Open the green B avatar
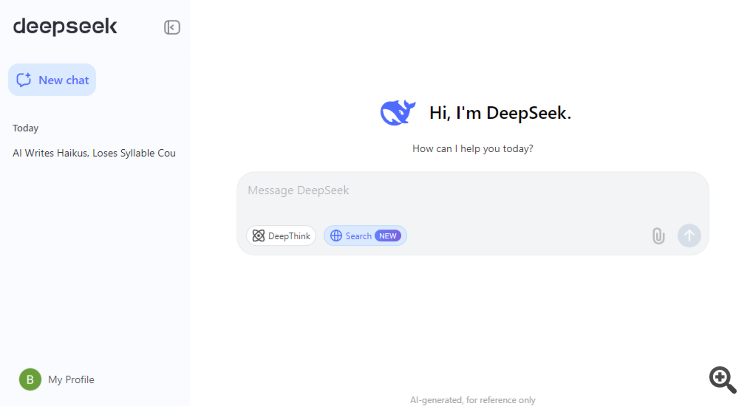Image resolution: width=750 pixels, height=406 pixels. (x=30, y=380)
